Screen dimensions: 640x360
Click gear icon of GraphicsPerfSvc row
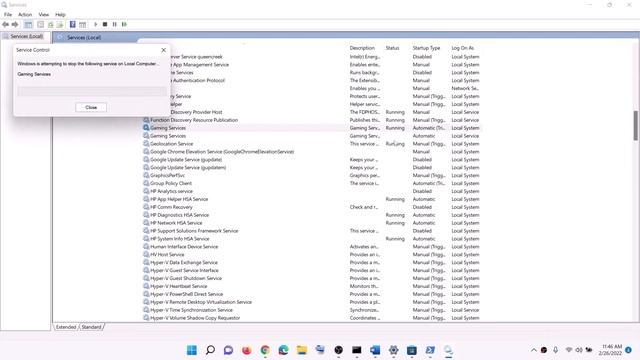[x=146, y=175]
